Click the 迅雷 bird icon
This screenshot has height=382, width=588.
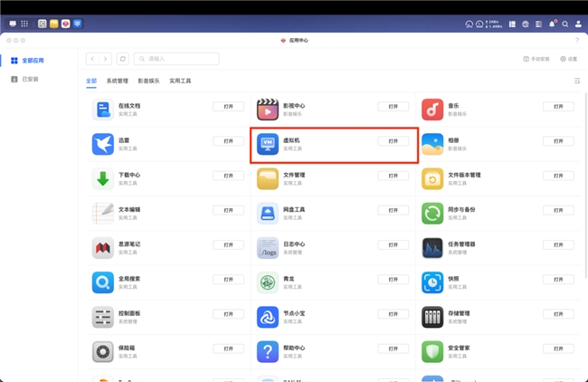point(103,144)
